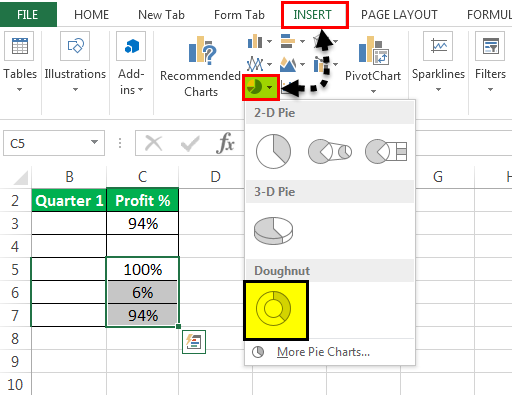Expand the line chart dropdown arrow
Screen dimensions: 512x395
click(x=269, y=64)
